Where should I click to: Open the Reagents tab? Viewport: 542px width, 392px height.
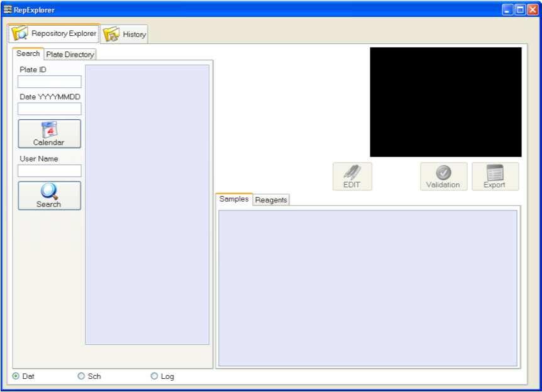click(271, 200)
